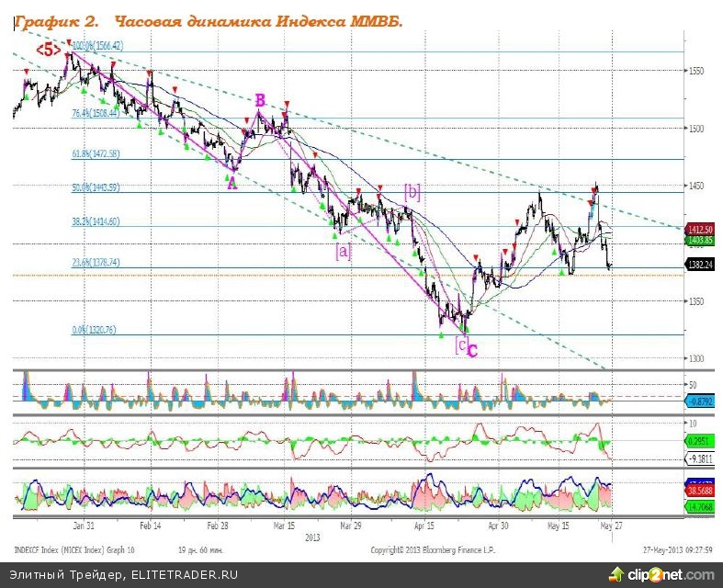
Task: Click the green 0.2951 indicator value tag
Action: click(x=703, y=441)
